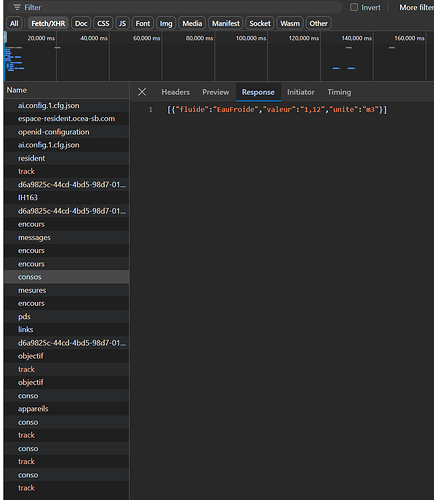Select the openid-configuration request

67,132
